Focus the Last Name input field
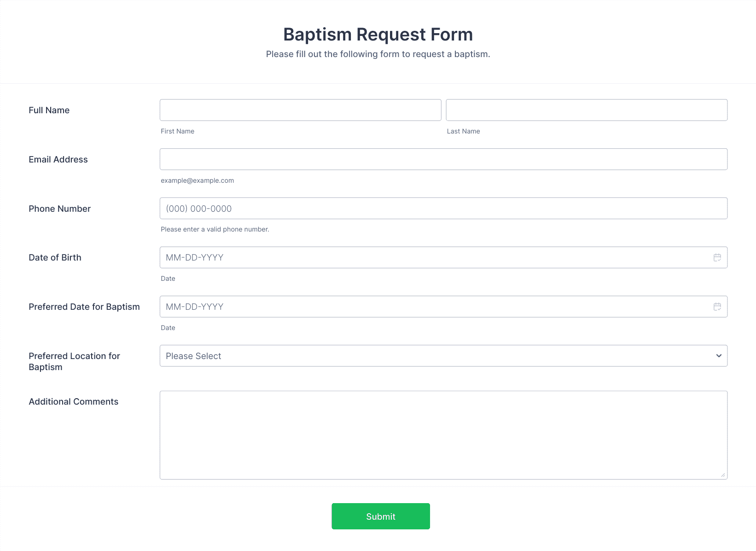This screenshot has height=551, width=756. [x=587, y=110]
